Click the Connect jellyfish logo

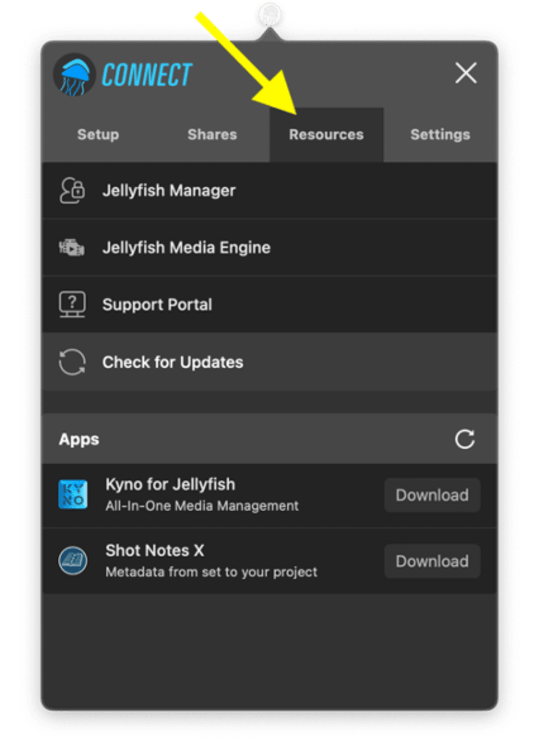point(74,75)
